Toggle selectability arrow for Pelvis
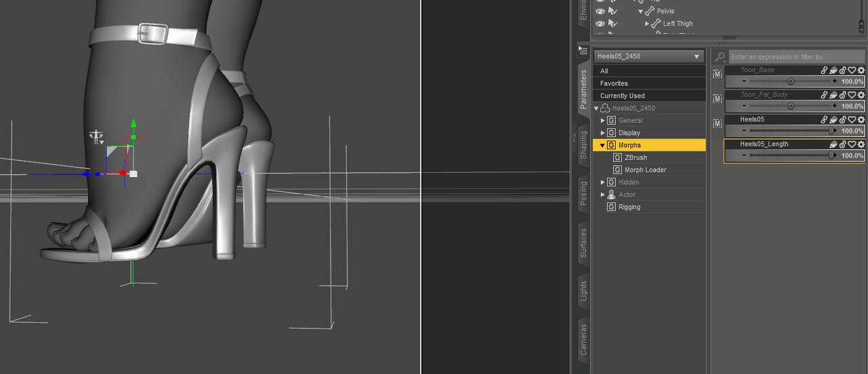The width and height of the screenshot is (868, 374). pyautogui.click(x=613, y=12)
